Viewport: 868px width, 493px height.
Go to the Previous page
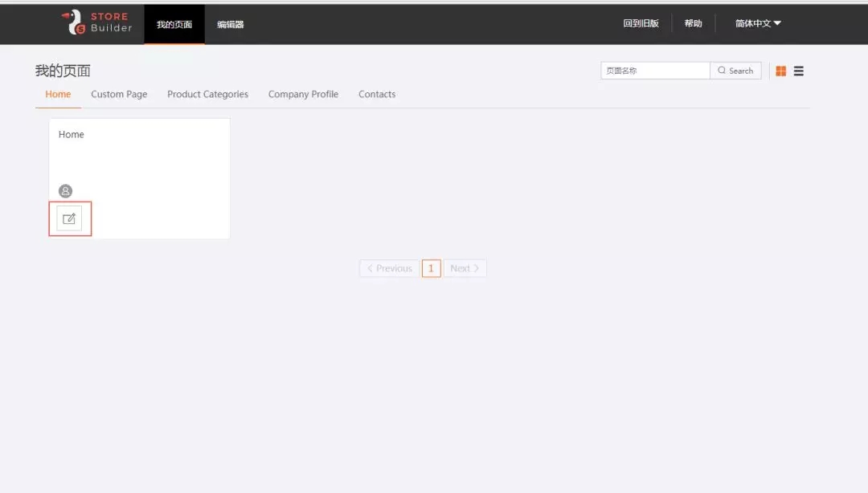coord(389,268)
